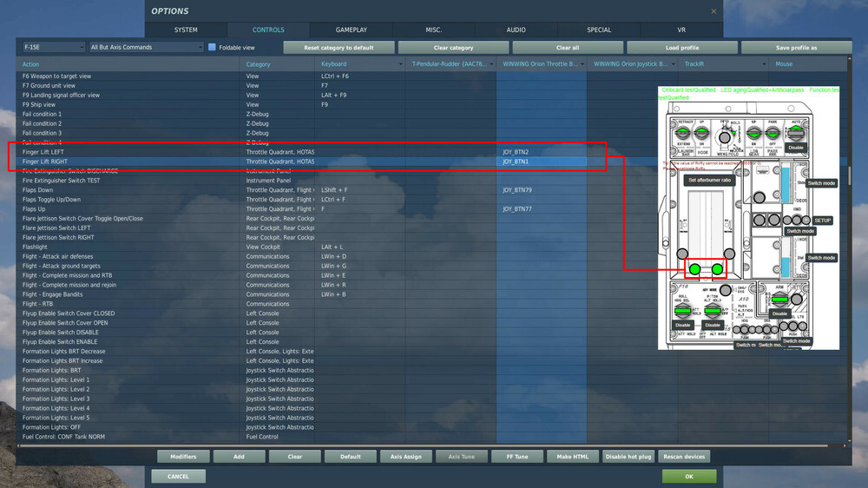This screenshot has height=488, width=868.
Task: Select JOY_BTN2 cell for Finger Lift LEFT
Action: coord(542,152)
